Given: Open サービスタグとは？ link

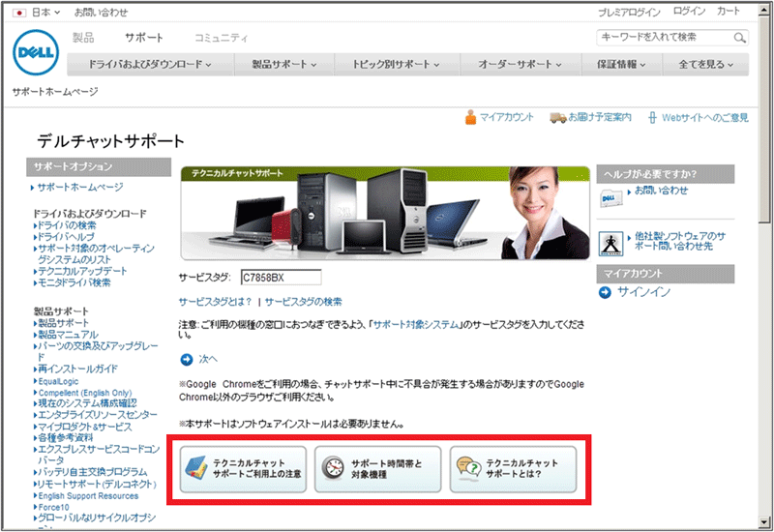Looking at the screenshot, I should (x=215, y=302).
